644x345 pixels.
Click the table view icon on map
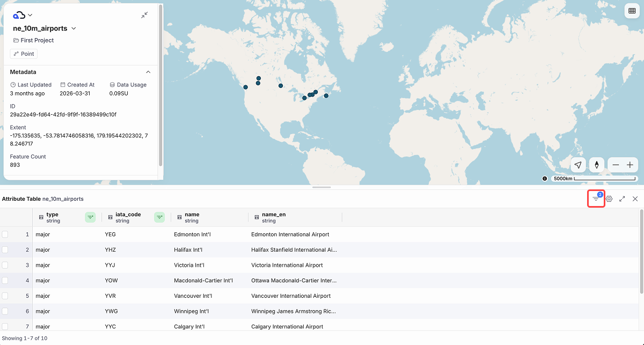[631, 12]
